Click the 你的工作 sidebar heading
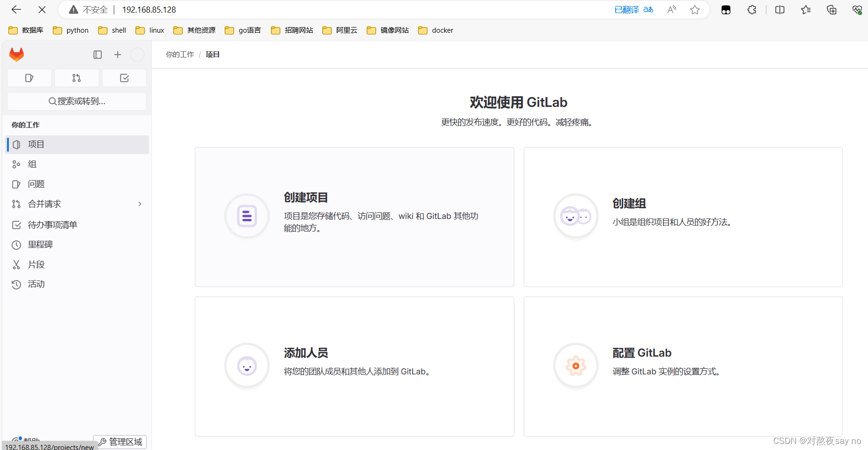The image size is (868, 450). [26, 125]
